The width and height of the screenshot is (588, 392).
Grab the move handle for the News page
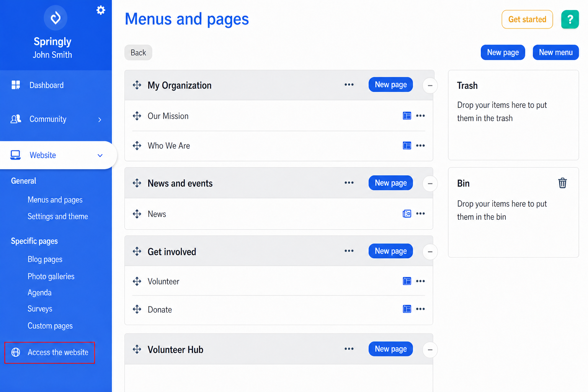tap(137, 214)
